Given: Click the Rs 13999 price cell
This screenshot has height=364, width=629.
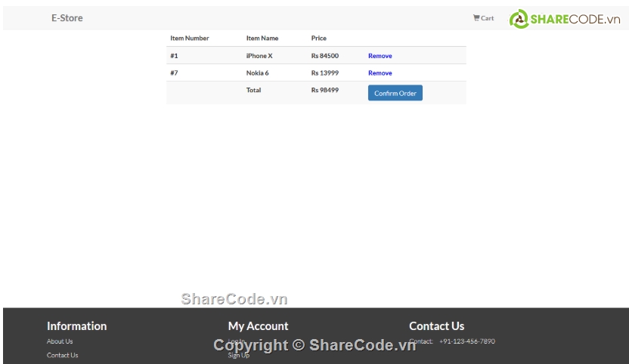Looking at the screenshot, I should [324, 73].
